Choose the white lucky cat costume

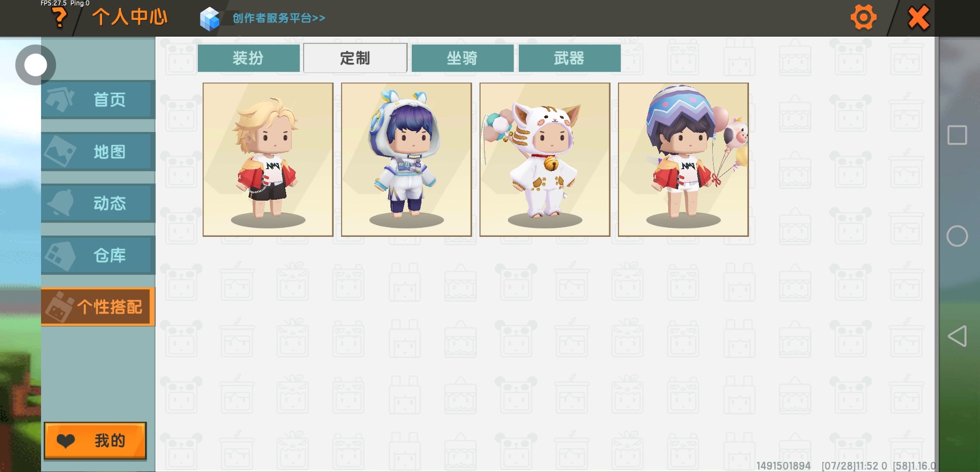tap(545, 160)
